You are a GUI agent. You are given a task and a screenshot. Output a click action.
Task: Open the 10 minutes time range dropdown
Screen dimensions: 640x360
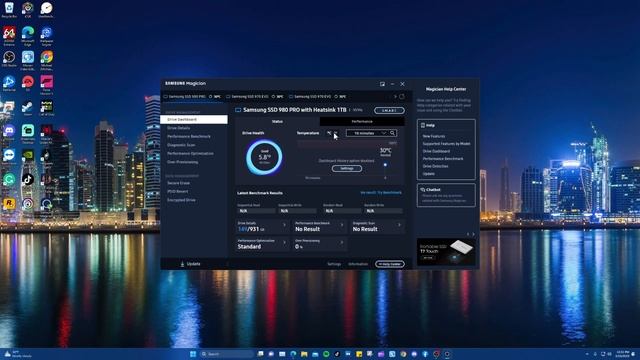pyautogui.click(x=367, y=133)
